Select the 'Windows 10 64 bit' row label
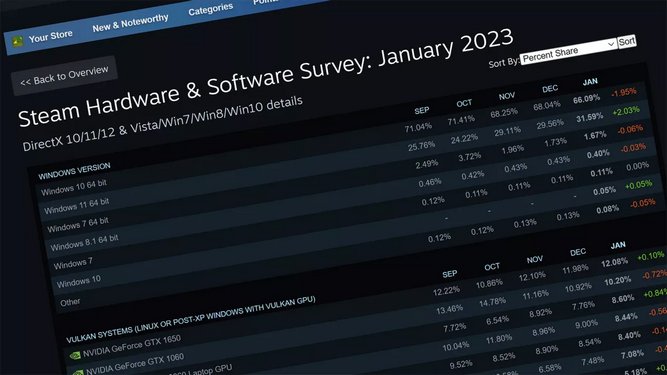The width and height of the screenshot is (667, 375). point(74,188)
